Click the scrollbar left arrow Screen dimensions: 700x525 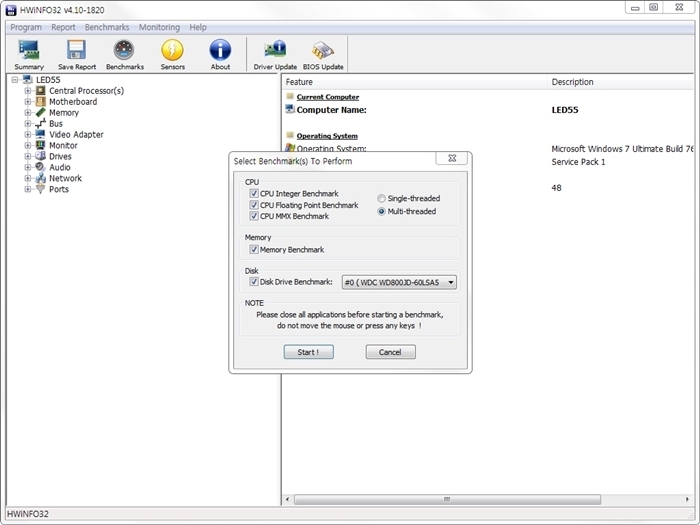[x=287, y=499]
